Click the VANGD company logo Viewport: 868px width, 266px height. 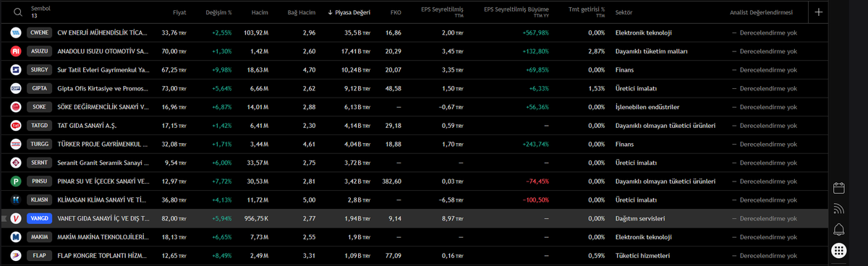pyautogui.click(x=16, y=218)
